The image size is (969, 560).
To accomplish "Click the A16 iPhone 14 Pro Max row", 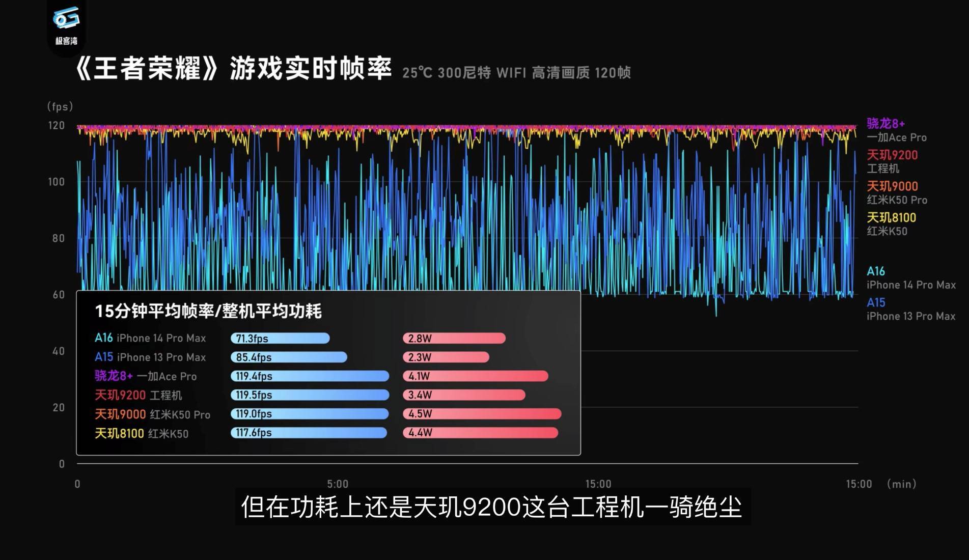I will [x=151, y=338].
